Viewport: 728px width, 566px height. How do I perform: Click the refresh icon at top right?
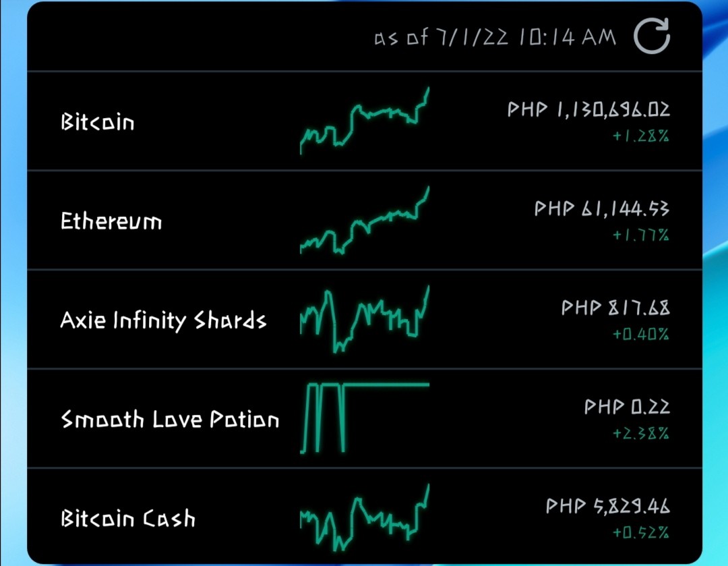651,36
